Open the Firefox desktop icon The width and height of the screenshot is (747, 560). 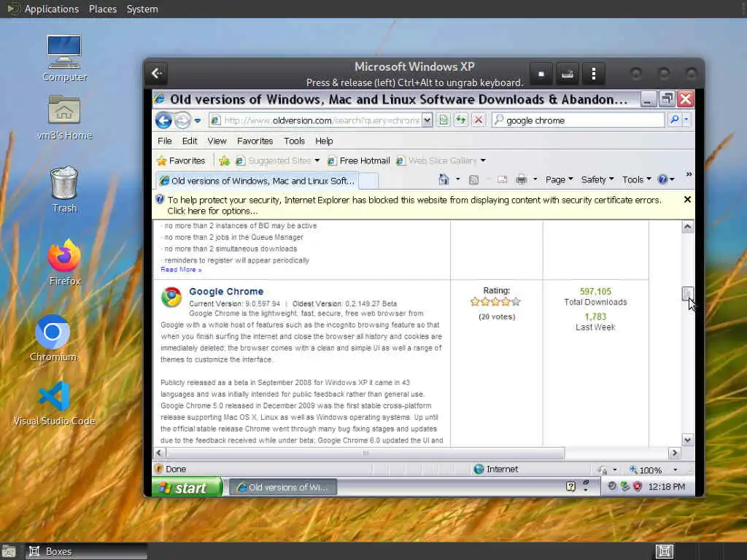coord(65,262)
